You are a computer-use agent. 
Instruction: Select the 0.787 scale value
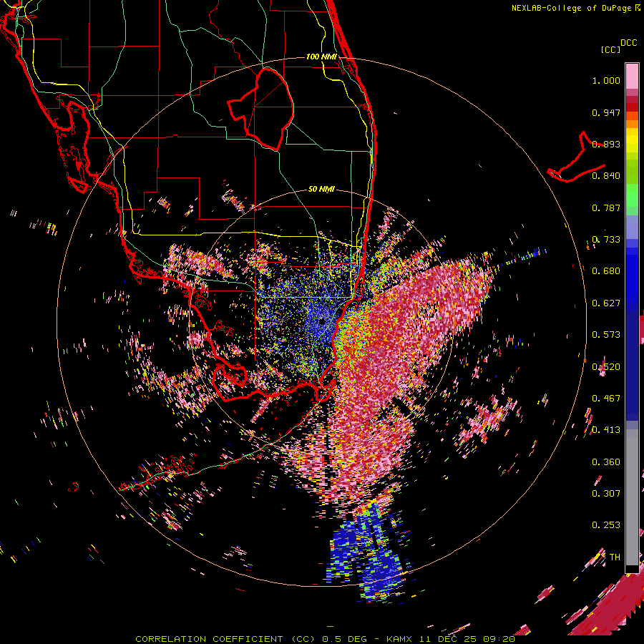pos(606,208)
